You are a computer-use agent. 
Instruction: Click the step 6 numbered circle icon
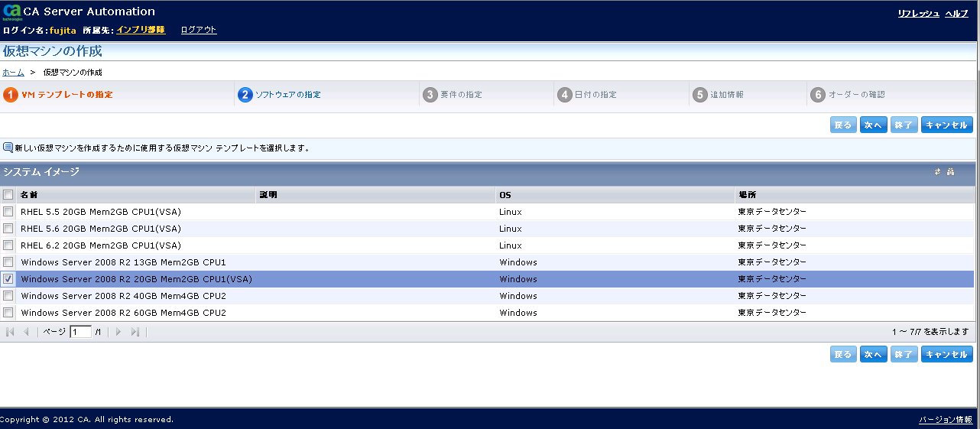pyautogui.click(x=818, y=95)
